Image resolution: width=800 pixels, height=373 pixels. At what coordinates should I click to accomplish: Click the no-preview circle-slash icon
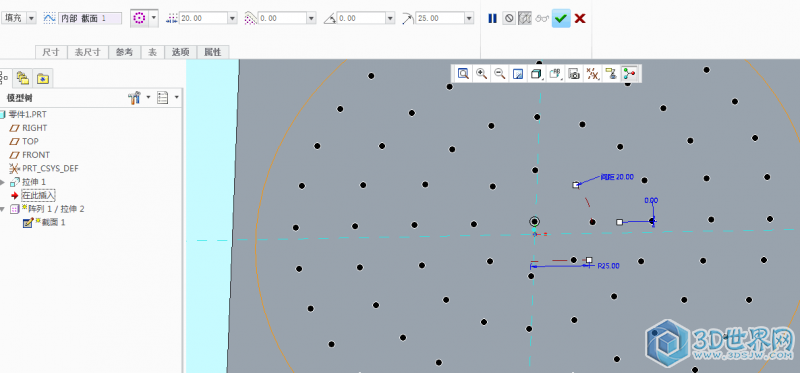(x=509, y=18)
